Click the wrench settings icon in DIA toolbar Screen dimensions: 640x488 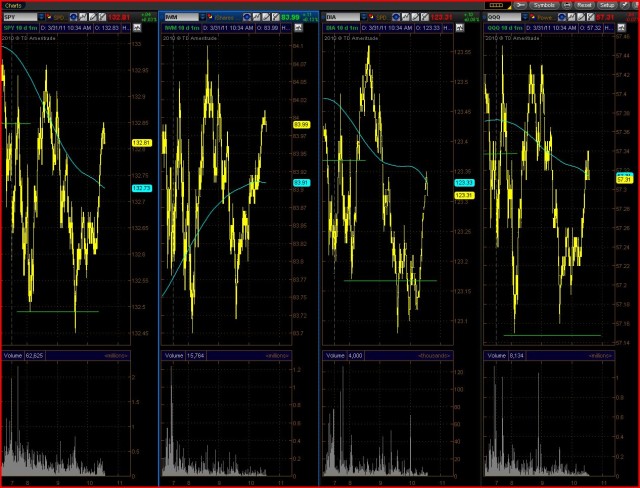[x=424, y=17]
